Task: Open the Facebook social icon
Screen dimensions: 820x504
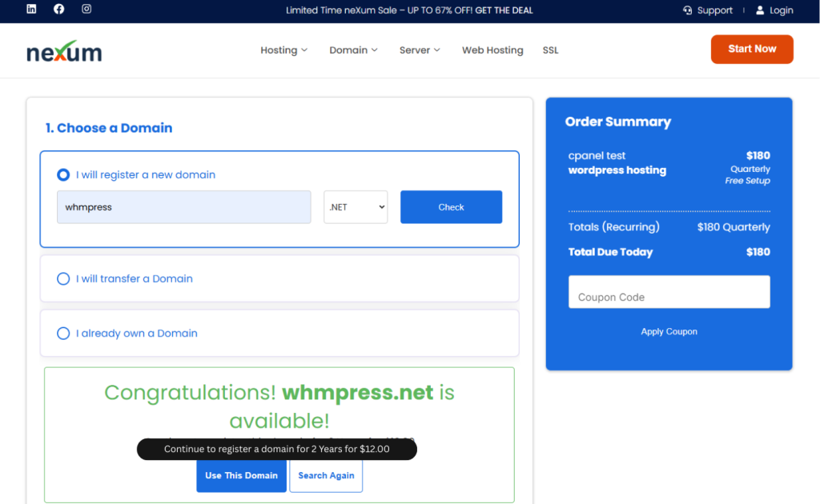Action: pyautogui.click(x=58, y=10)
